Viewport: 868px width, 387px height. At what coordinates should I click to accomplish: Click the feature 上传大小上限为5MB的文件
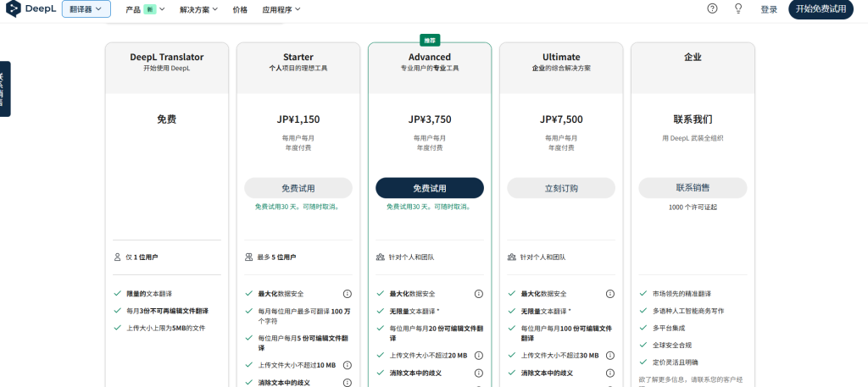click(x=165, y=328)
